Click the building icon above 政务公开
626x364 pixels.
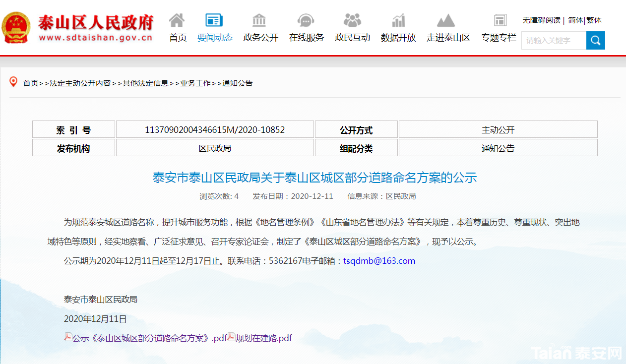259,20
